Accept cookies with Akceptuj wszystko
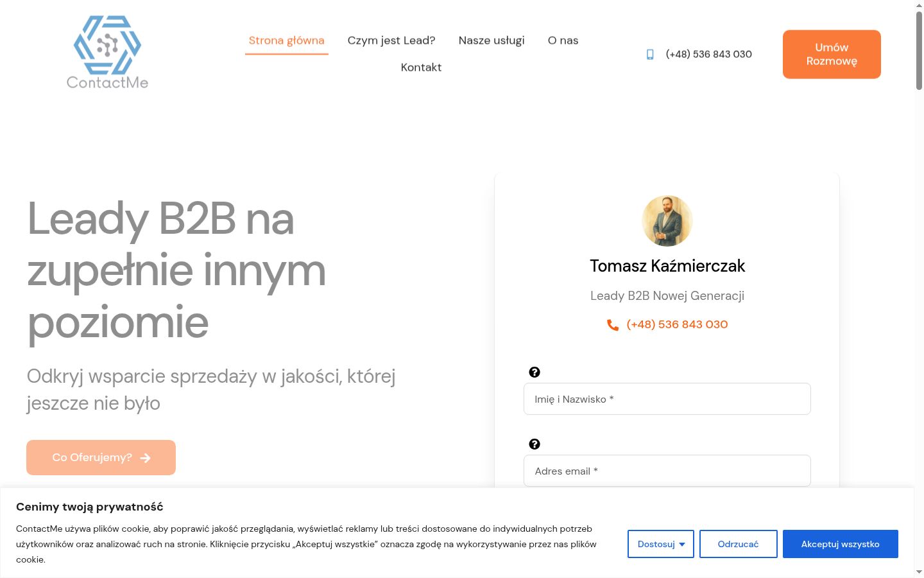Screen dimensions: 924x578 coord(841,544)
